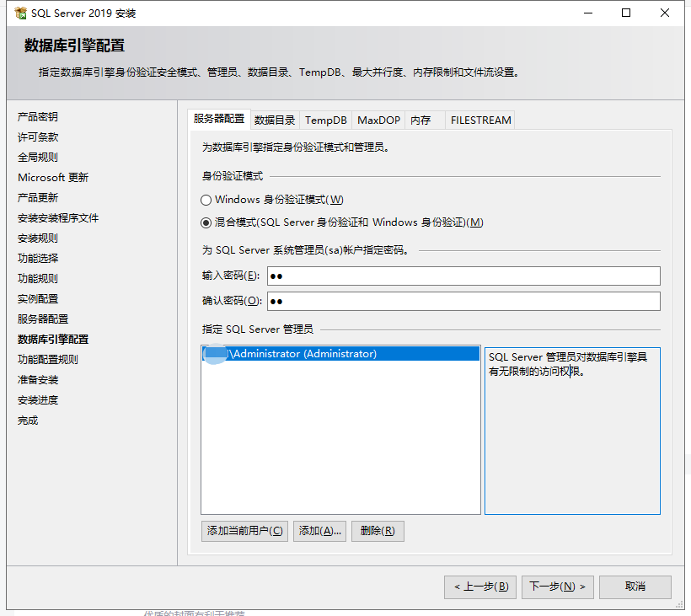Switch to the 数据目录 tab

click(275, 120)
